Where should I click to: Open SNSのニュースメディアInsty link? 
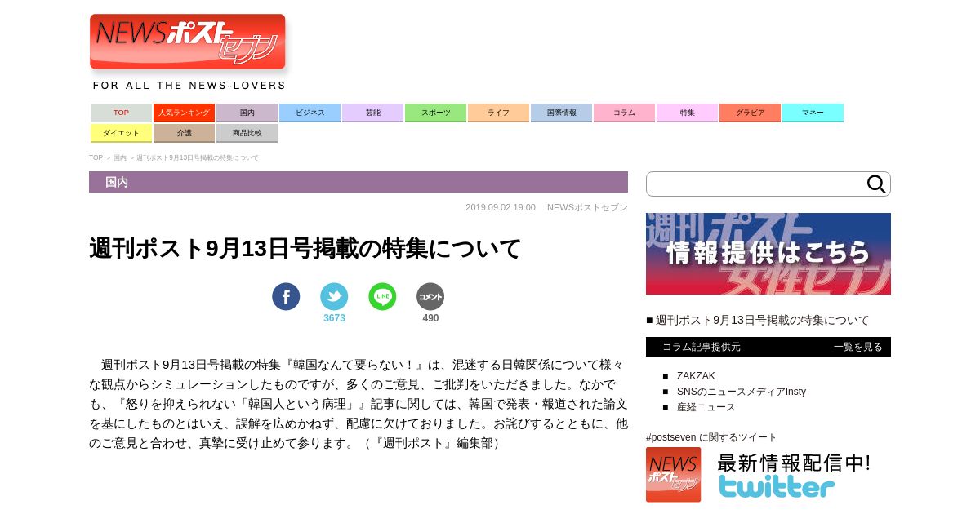(742, 392)
